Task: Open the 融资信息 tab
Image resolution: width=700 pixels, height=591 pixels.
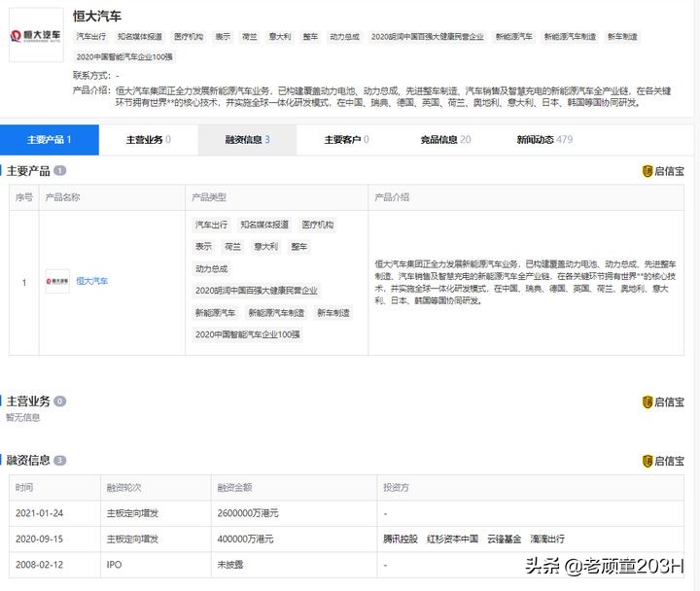Action: [247, 140]
